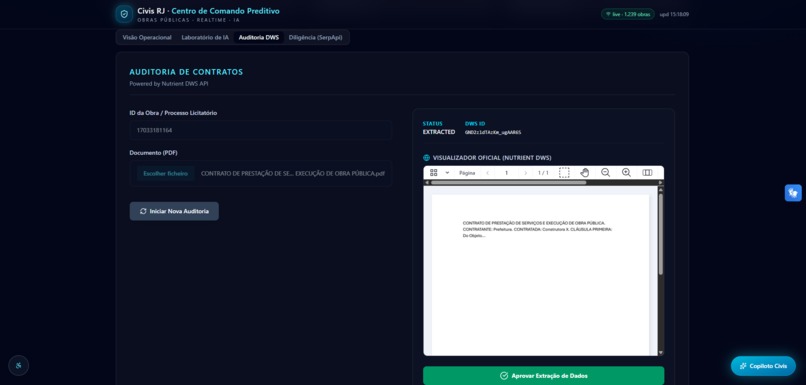
Task: Click the upd 15:18:09 timestamp
Action: [674, 14]
